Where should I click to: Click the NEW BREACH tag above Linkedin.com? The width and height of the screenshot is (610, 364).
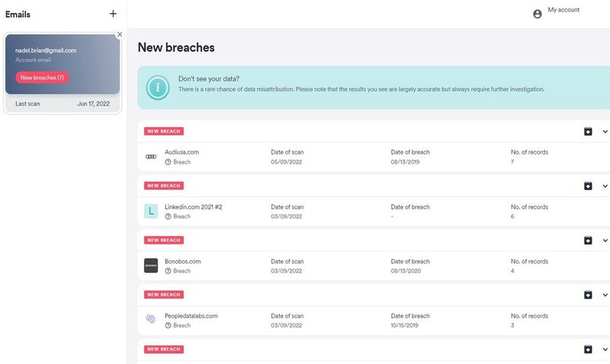click(x=164, y=186)
